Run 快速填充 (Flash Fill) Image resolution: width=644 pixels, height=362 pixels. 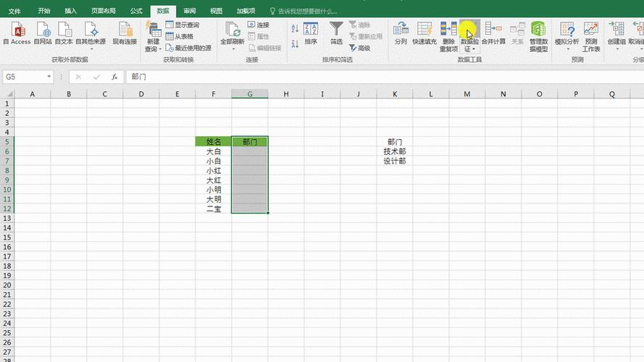point(425,33)
